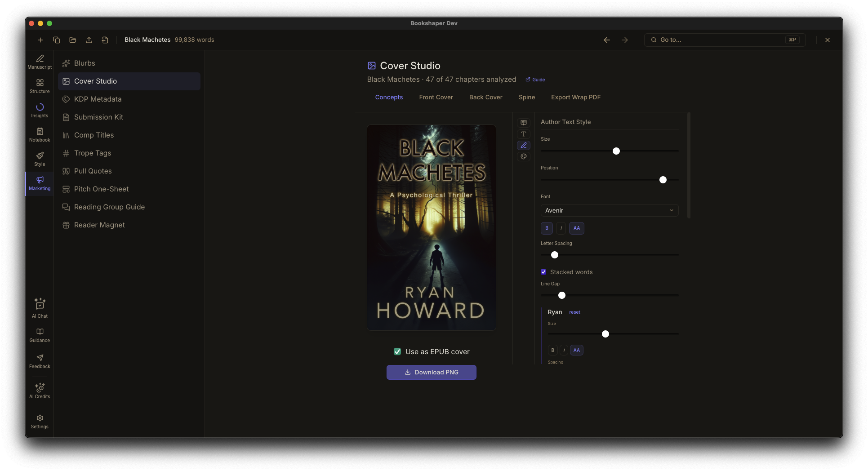This screenshot has width=868, height=471.
Task: Select the author text pen tool icon
Action: click(524, 145)
